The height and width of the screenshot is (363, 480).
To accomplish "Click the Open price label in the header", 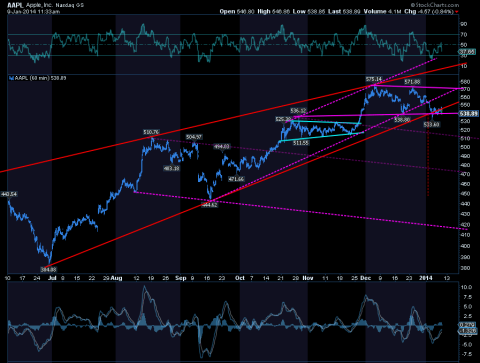I will point(227,11).
